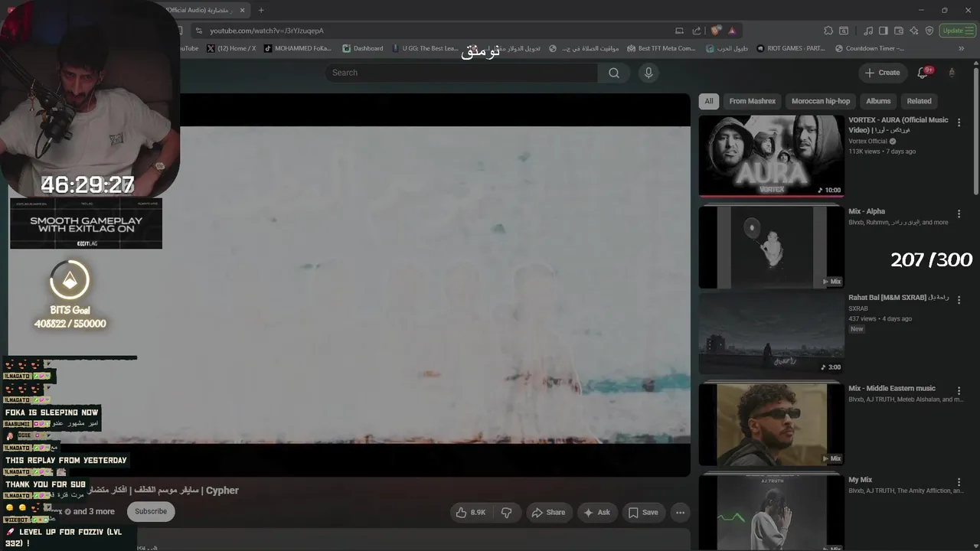Click 'and 3 more' channel collaborators text
The width and height of the screenshot is (980, 551).
coord(93,512)
